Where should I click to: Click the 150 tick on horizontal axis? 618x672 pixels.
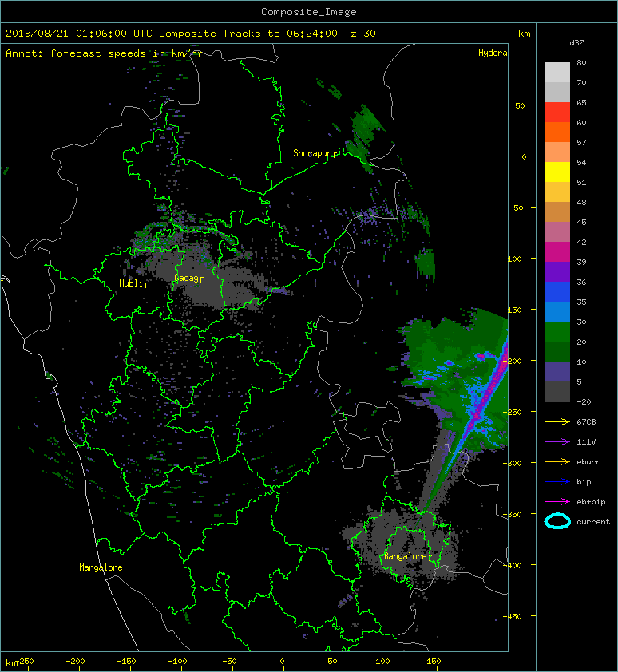434,662
